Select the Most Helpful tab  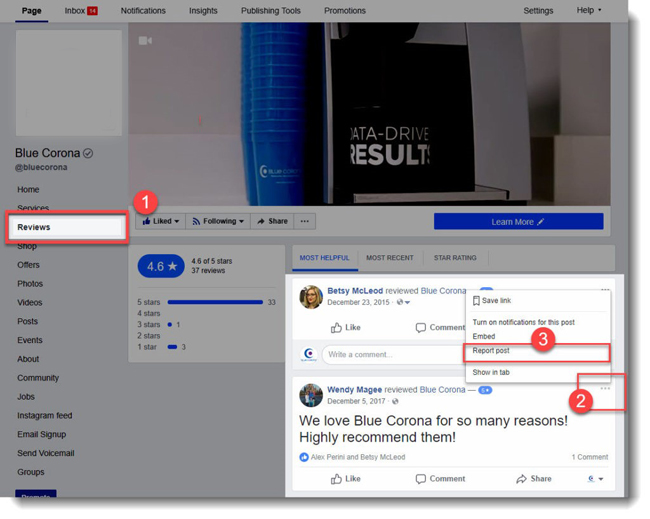(325, 258)
